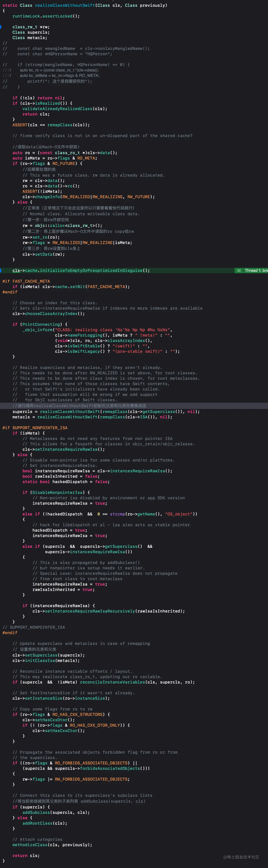Click 'static bool hackedDispatch = false;' line
This screenshot has width=268, height=868.
(66, 482)
